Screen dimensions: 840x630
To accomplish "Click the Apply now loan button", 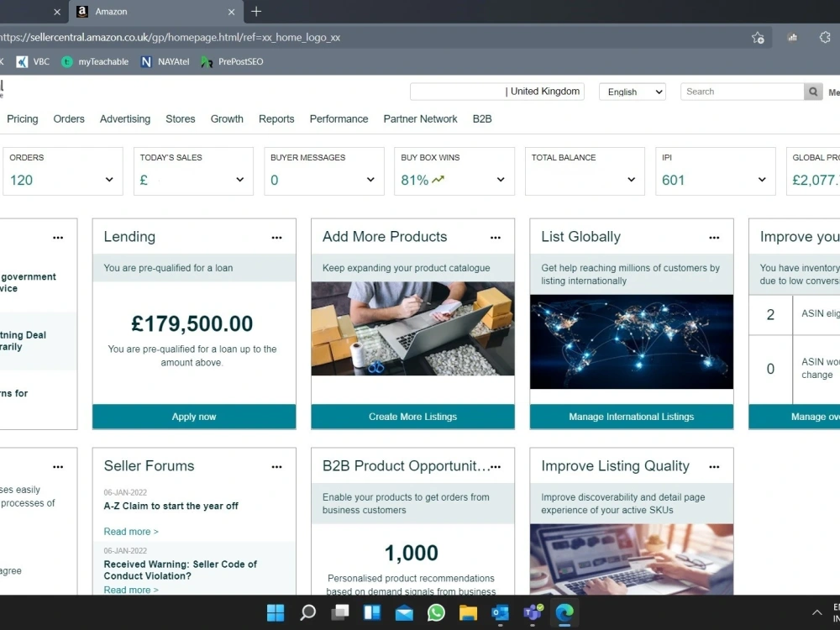I will click(194, 417).
